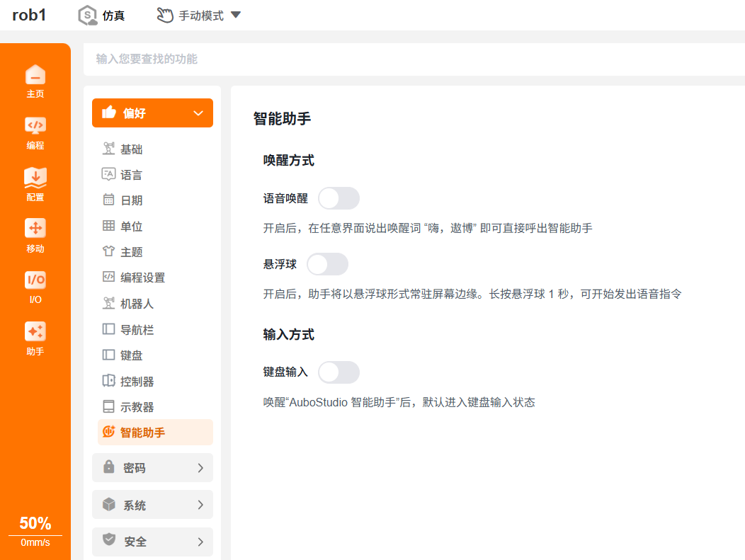
Task: Expand the 密码 password section
Action: [x=152, y=468]
